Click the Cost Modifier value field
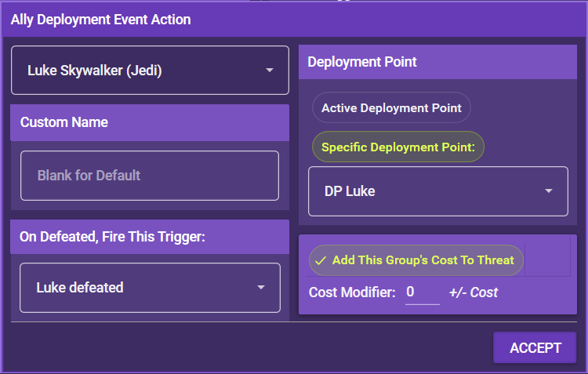 tap(423, 292)
